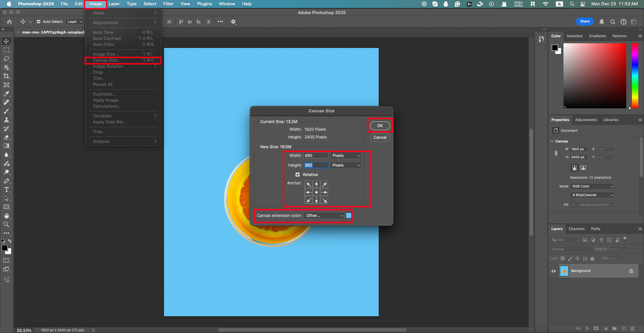The image size is (644, 333).
Task: Open the options bar gear settings
Action: 233,22
